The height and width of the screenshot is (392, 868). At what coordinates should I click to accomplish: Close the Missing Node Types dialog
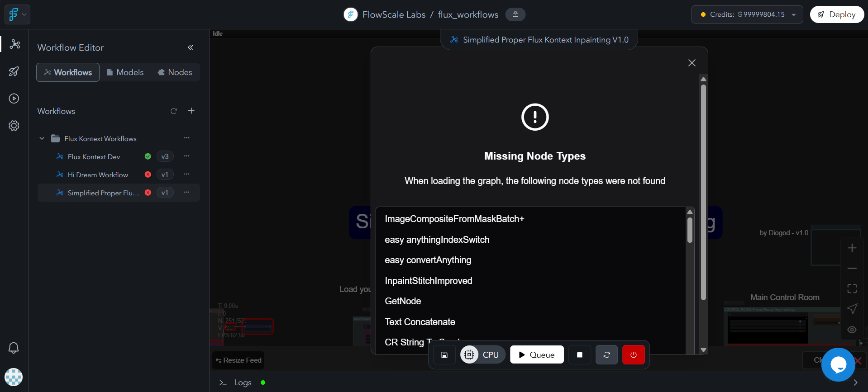coord(692,63)
